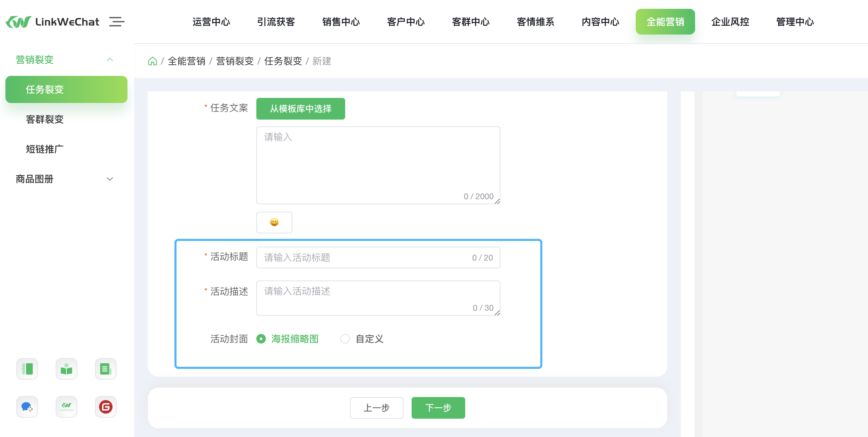Click the green document list icon
The image size is (868, 437).
pyautogui.click(x=106, y=369)
